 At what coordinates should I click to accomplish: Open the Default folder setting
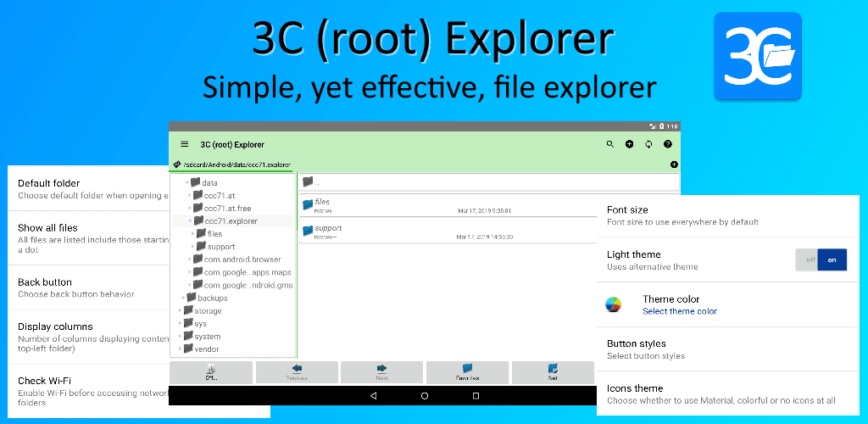point(88,188)
